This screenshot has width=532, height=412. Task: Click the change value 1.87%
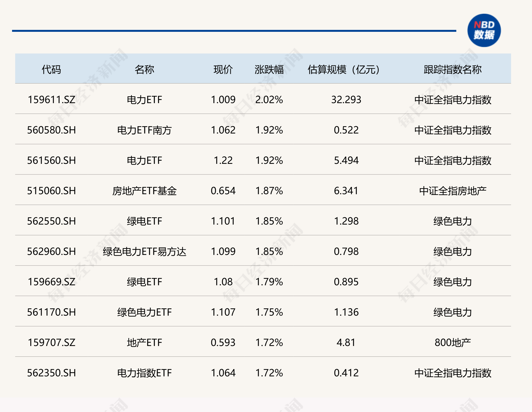coord(269,191)
